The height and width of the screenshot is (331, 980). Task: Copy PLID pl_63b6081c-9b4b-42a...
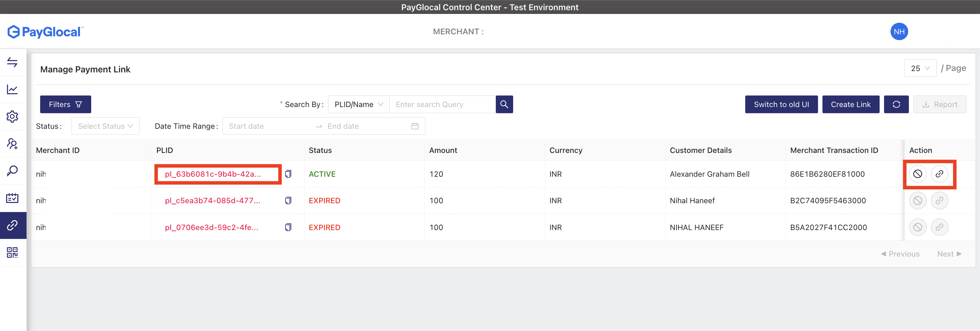pyautogui.click(x=288, y=174)
